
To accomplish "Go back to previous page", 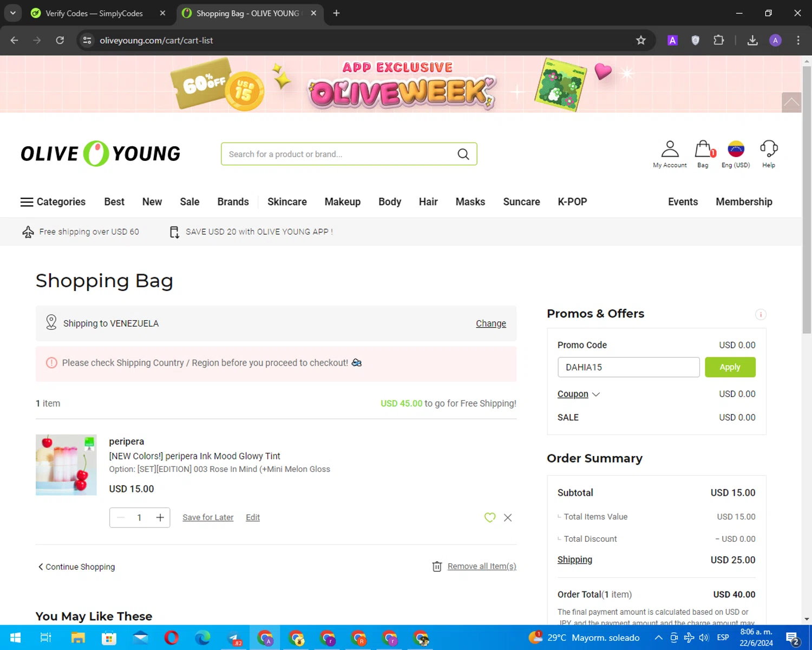I will click(15, 40).
